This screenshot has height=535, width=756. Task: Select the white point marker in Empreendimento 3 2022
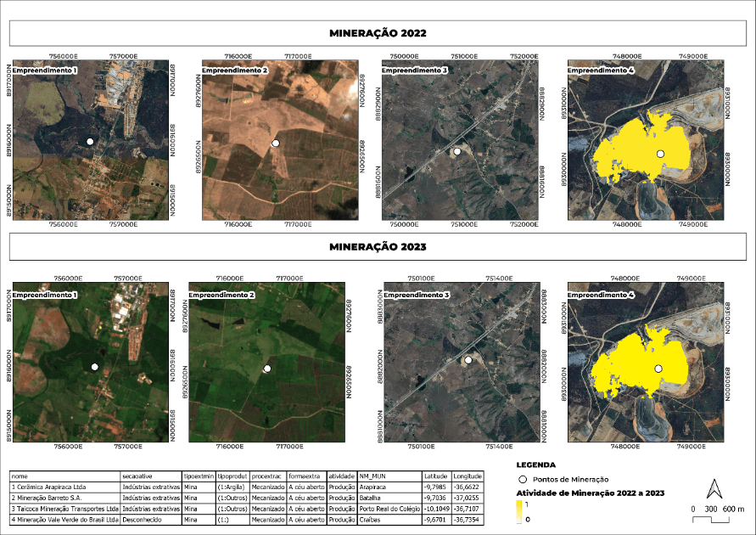pos(457,151)
